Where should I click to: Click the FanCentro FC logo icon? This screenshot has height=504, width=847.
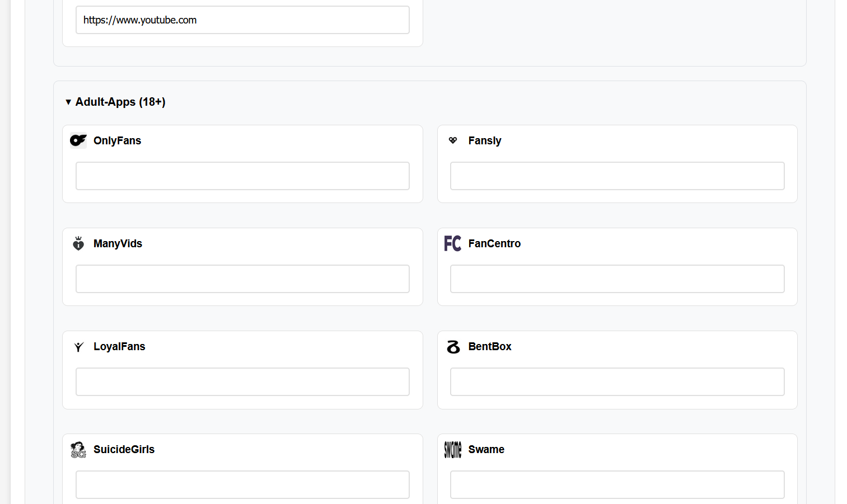452,243
